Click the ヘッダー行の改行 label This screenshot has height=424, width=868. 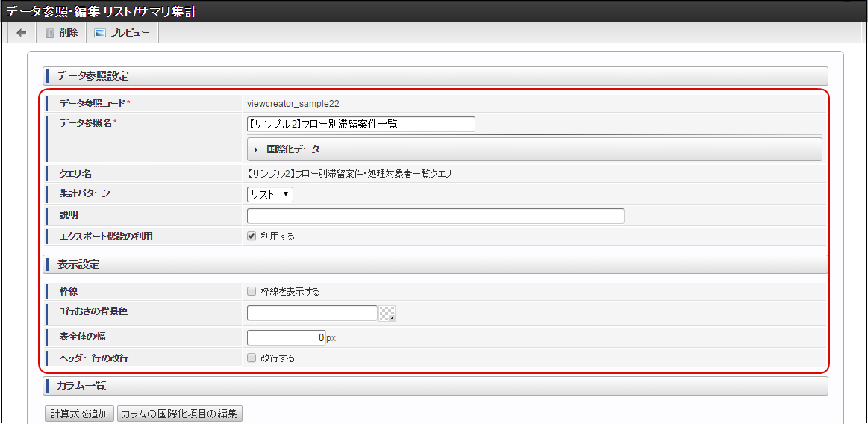[x=93, y=358]
